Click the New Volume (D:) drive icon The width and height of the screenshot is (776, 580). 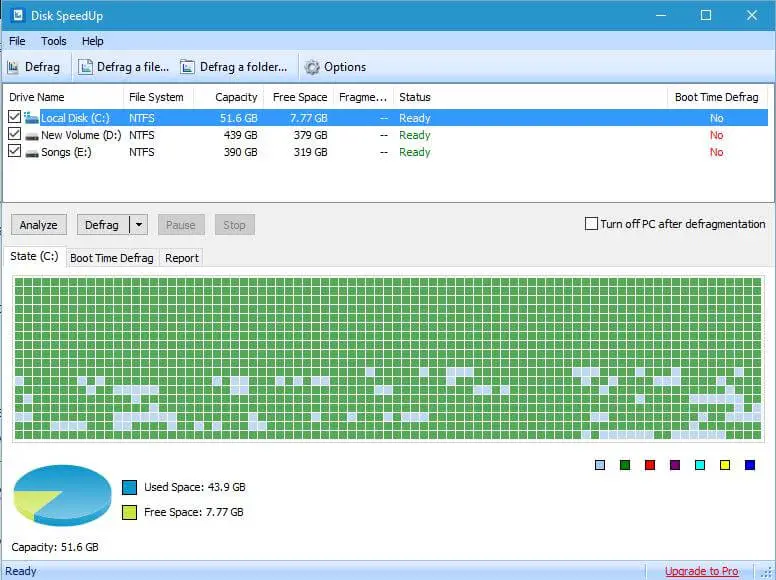[x=32, y=136]
